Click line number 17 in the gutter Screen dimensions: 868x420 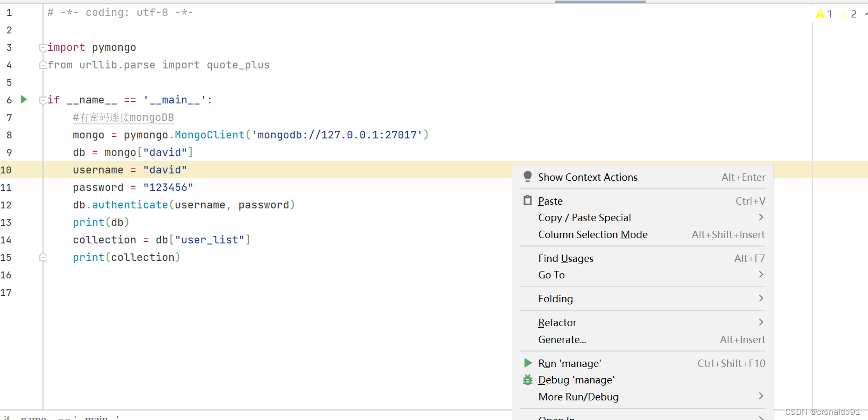[x=6, y=292]
